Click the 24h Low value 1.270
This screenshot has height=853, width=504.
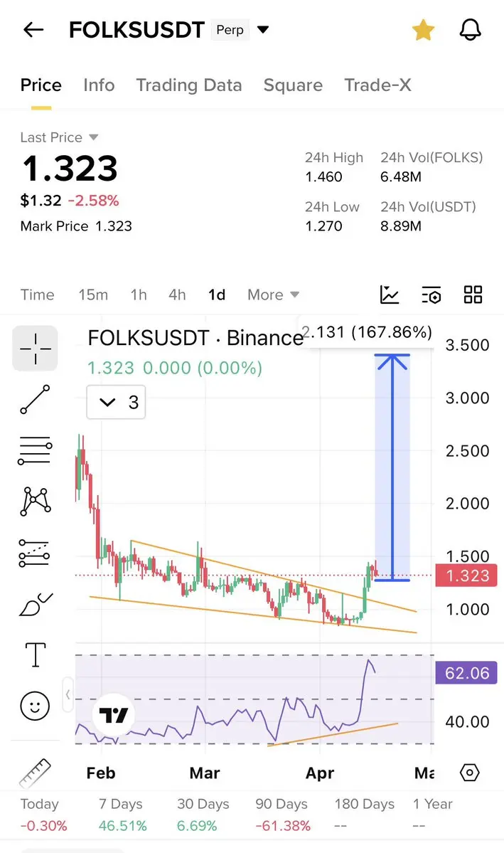coord(323,226)
